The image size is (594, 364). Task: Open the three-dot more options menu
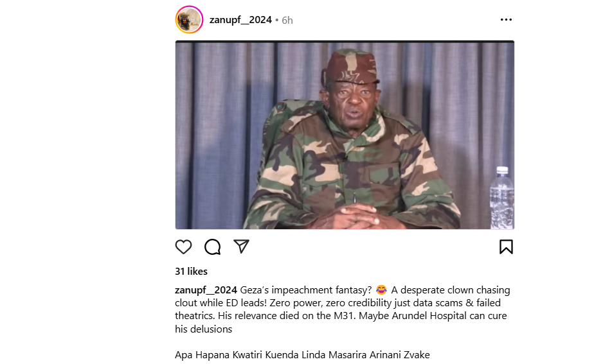(506, 20)
